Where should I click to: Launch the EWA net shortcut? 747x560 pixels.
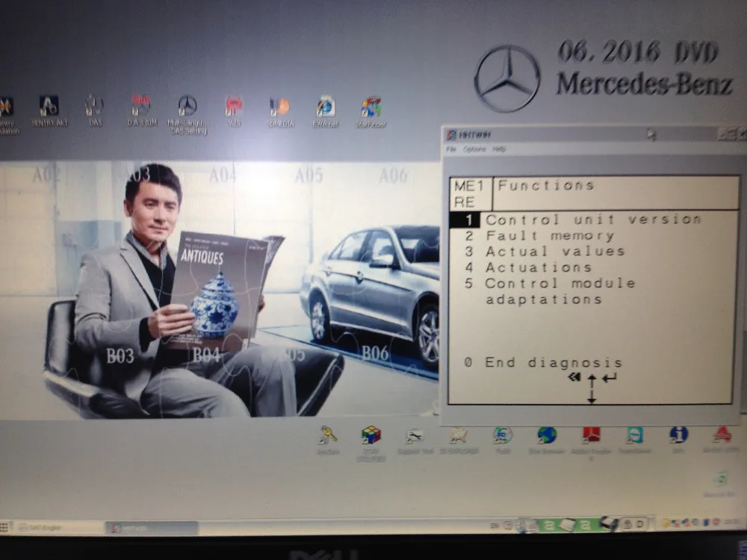point(326,113)
